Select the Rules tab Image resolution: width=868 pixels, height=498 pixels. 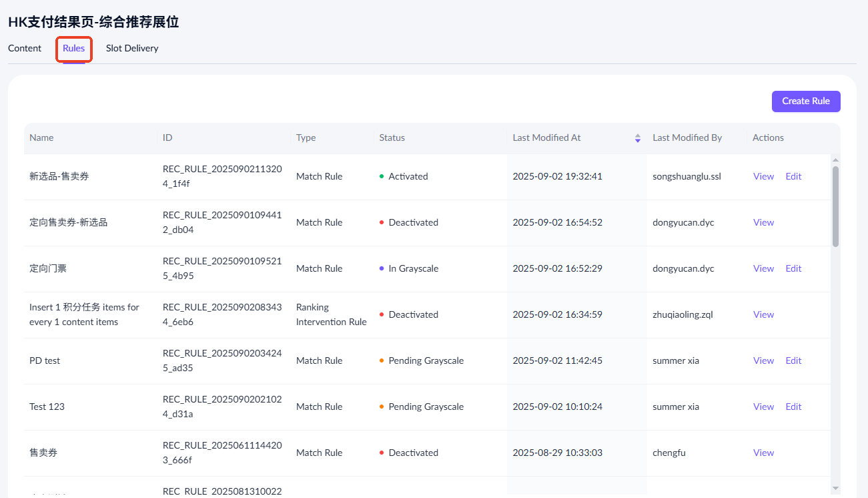tap(73, 48)
